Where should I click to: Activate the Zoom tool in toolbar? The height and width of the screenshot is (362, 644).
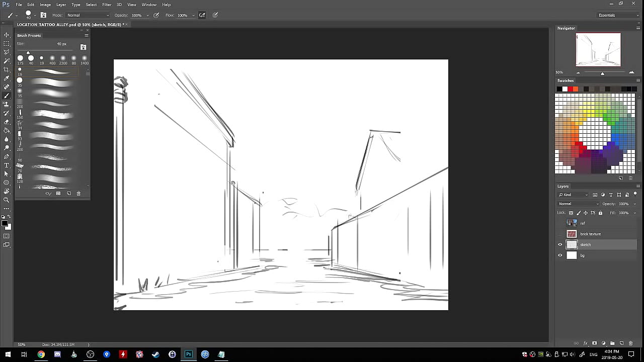pyautogui.click(x=7, y=200)
